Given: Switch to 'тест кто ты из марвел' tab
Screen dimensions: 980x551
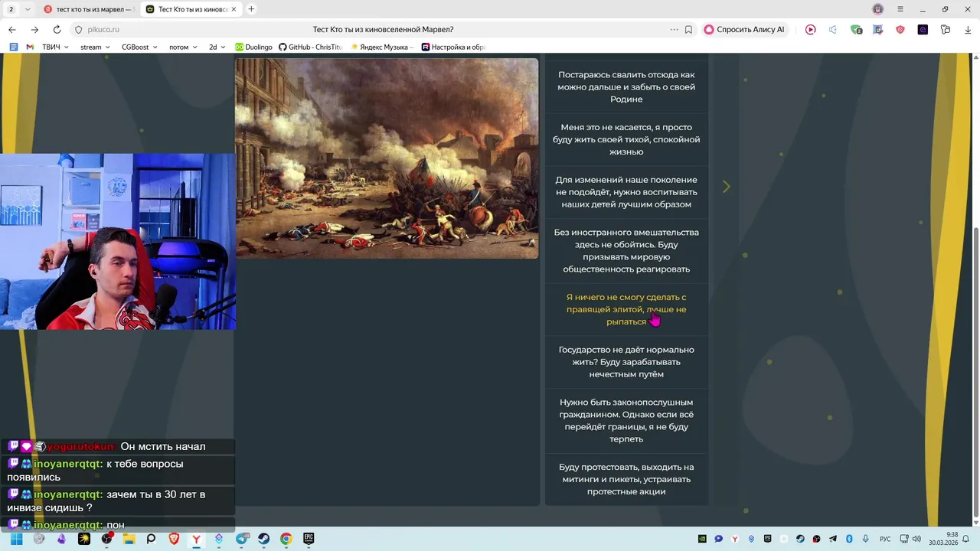Looking at the screenshot, I should click(x=88, y=9).
